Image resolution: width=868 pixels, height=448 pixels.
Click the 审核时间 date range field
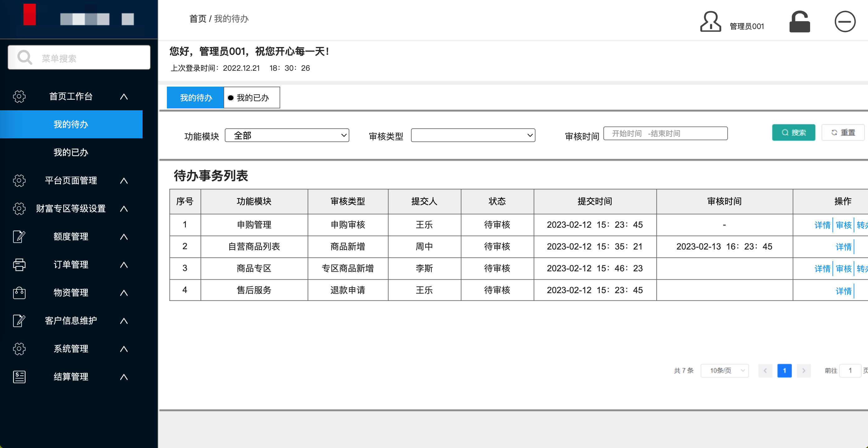click(x=665, y=133)
